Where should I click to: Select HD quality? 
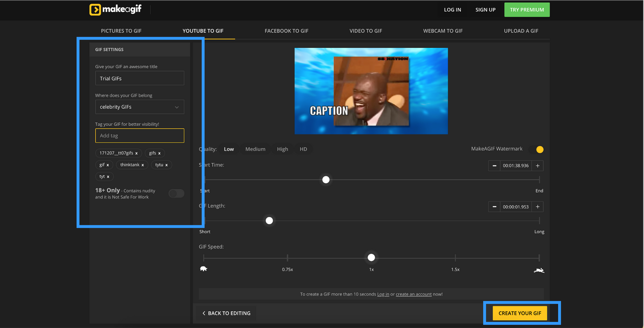[x=304, y=149]
